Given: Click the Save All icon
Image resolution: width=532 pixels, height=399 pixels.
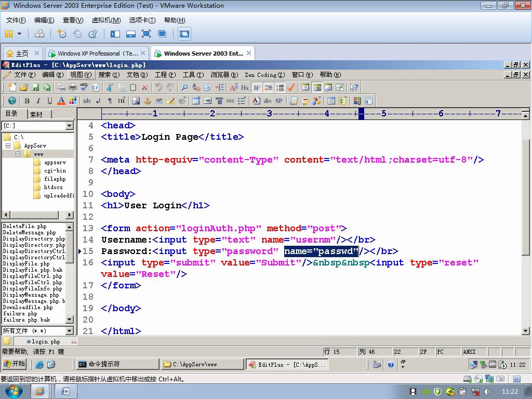Looking at the screenshot, I should [x=46, y=87].
